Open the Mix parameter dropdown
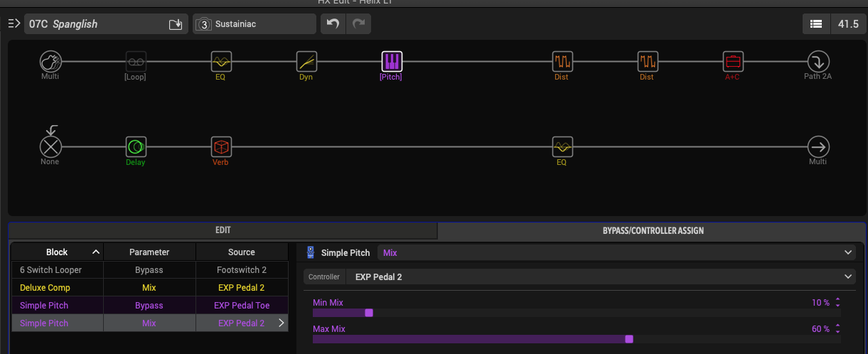This screenshot has width=868, height=354. coord(617,252)
